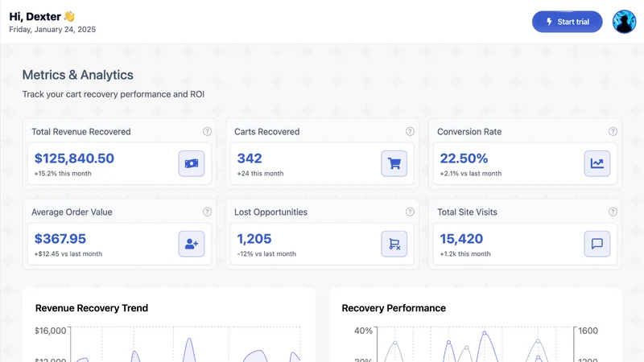Click the Start trial button
This screenshot has width=644, height=362.
[x=568, y=22]
